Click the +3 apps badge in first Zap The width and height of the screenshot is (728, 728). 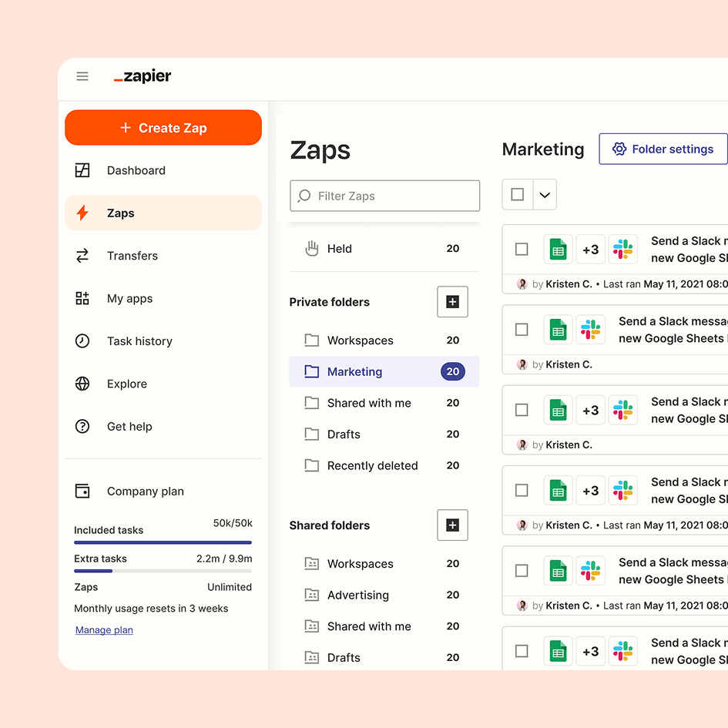pos(590,250)
